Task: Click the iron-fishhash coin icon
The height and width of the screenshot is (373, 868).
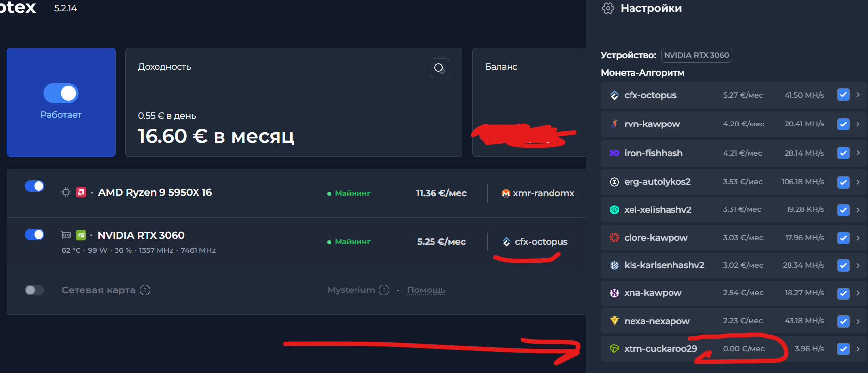Action: pyautogui.click(x=614, y=153)
